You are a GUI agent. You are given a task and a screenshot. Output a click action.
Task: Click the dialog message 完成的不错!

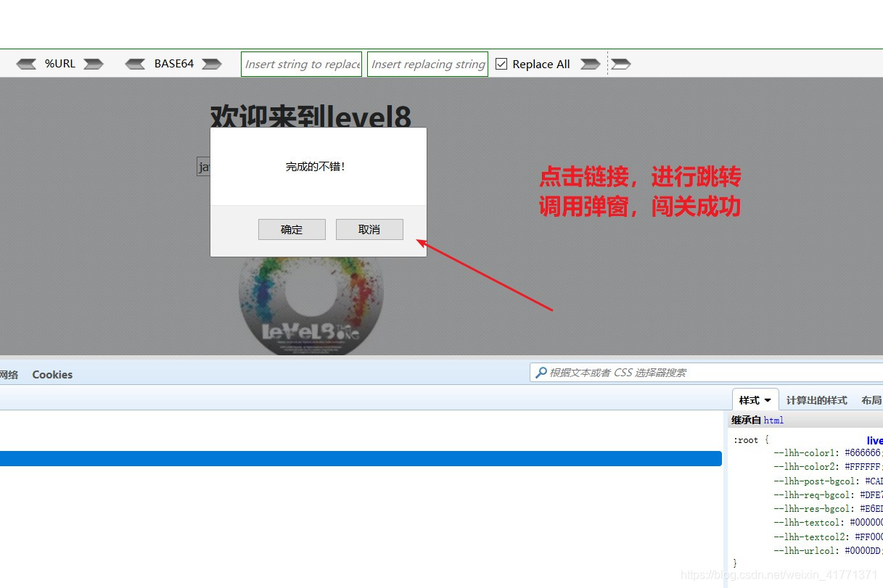pos(316,167)
